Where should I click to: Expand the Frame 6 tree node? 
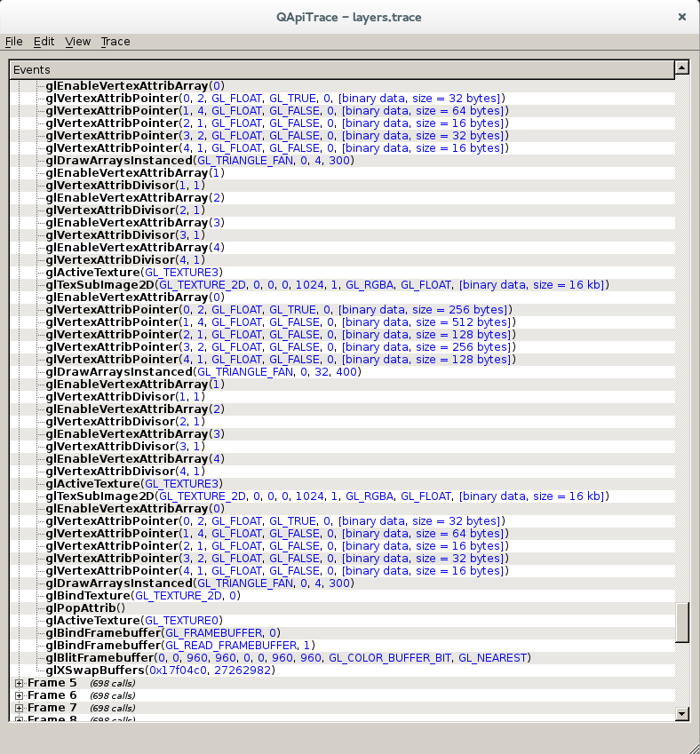click(x=19, y=695)
